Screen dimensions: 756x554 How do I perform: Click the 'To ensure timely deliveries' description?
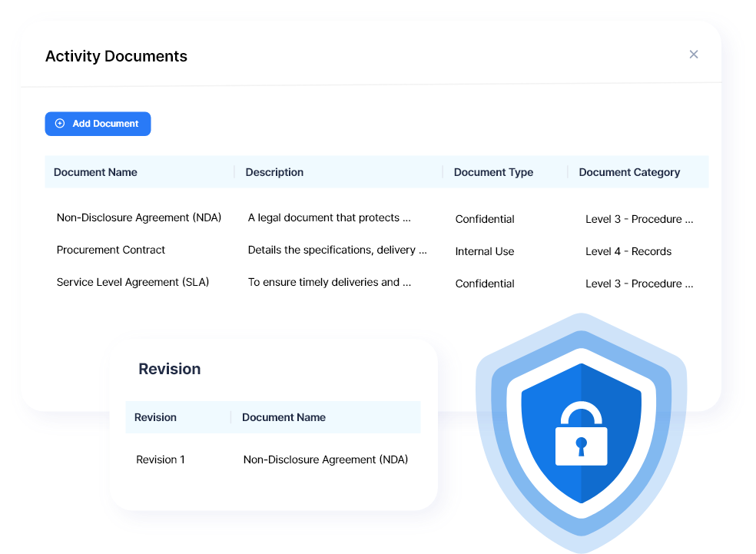(x=329, y=282)
